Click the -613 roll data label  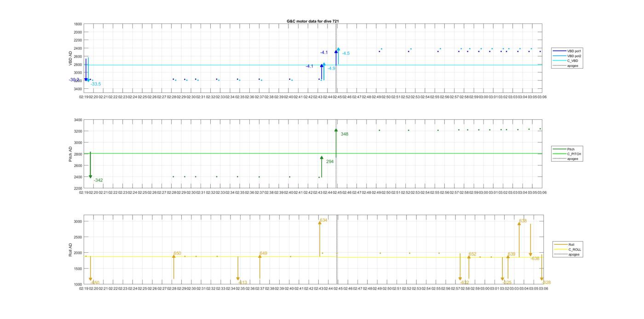click(x=242, y=282)
